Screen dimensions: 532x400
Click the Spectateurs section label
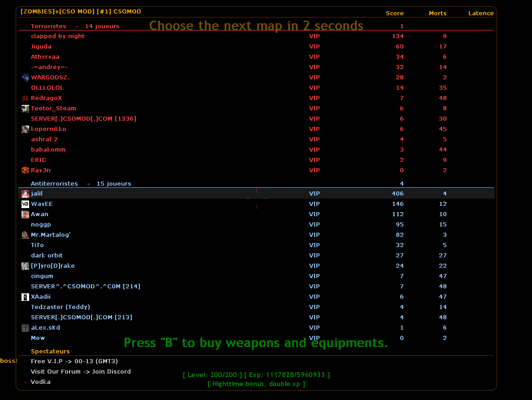pyautogui.click(x=50, y=352)
